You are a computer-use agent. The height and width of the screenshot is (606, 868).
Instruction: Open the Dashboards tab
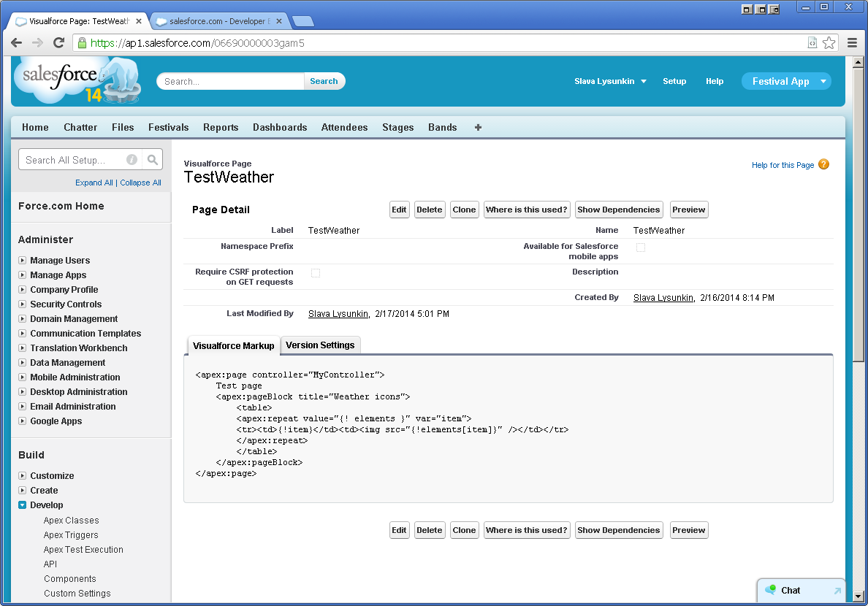280,127
